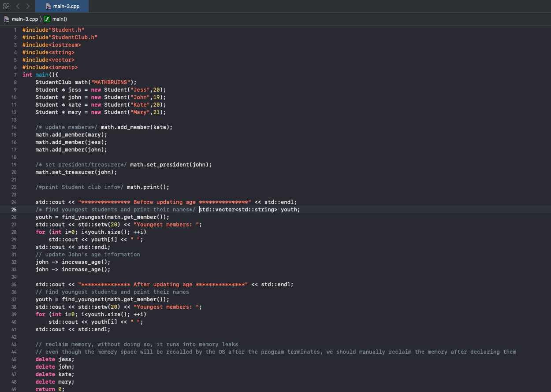Click the 'delete kate;' statement
Image resolution: width=551 pixels, height=392 pixels.
pyautogui.click(x=55, y=374)
